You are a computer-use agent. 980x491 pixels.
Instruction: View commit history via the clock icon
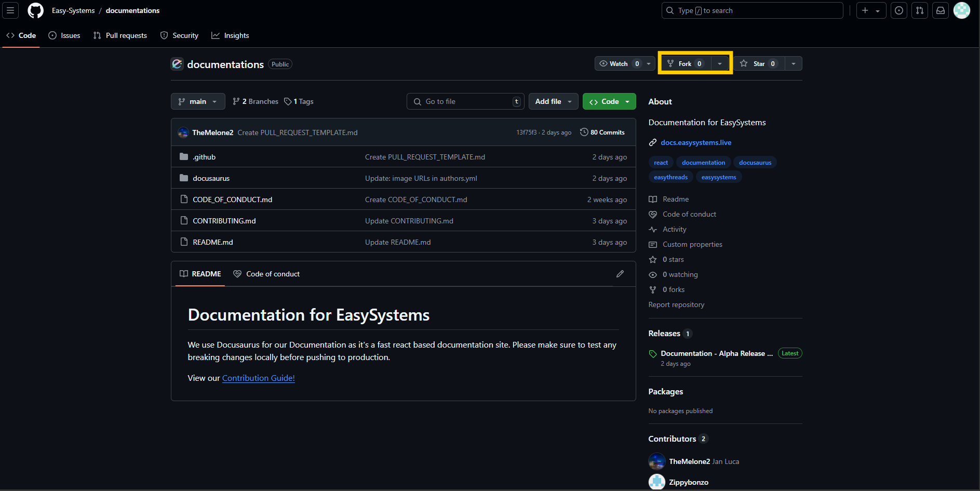(584, 132)
